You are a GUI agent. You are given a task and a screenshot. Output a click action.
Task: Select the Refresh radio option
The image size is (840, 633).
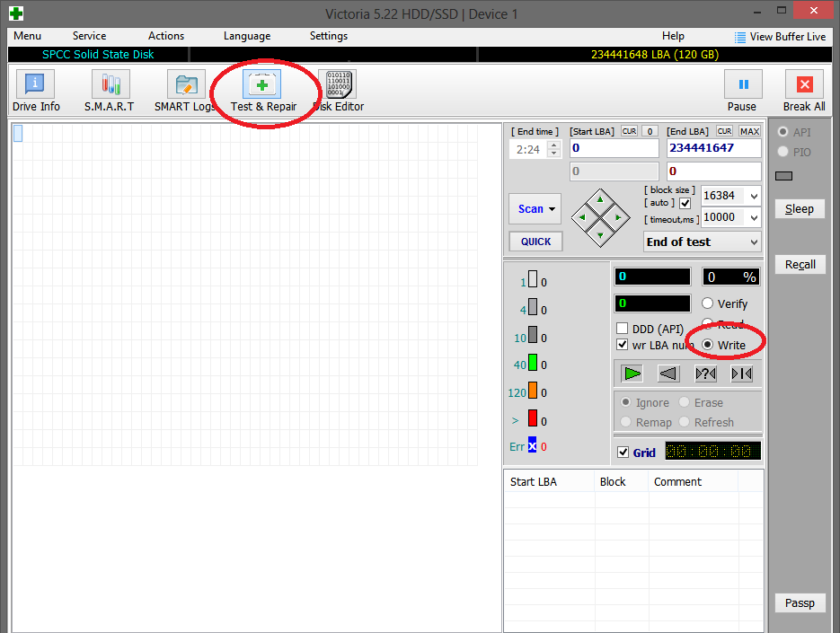(684, 422)
